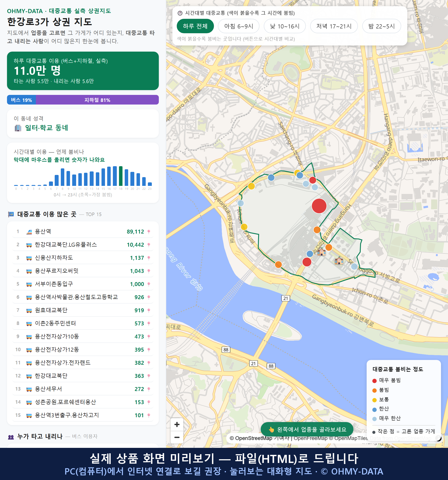Click the pin icon for 원효대교북단

(149, 310)
